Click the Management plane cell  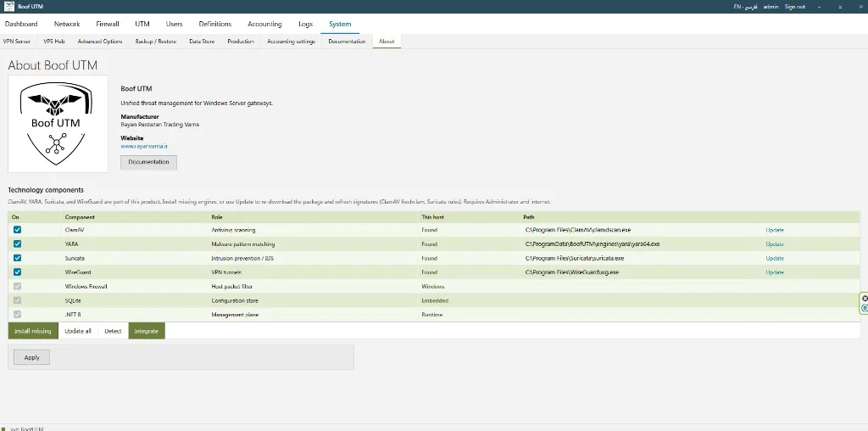coord(235,315)
